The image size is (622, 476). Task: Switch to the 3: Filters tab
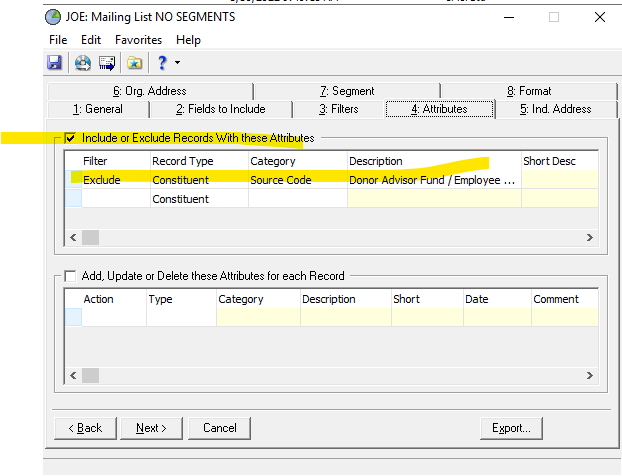[x=339, y=109]
